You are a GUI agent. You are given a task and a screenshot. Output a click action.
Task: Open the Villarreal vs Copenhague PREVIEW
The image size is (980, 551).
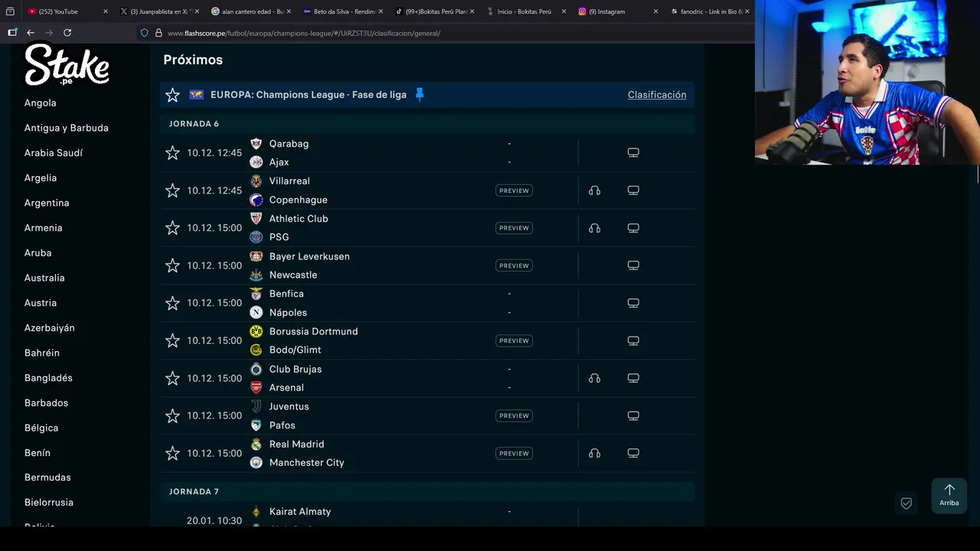coord(514,191)
